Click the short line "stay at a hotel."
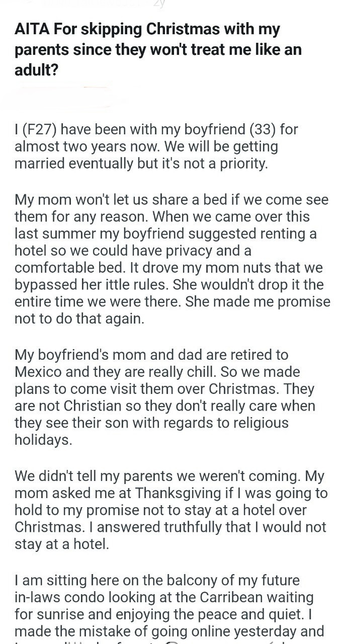This screenshot has width=346, height=644. (61, 544)
